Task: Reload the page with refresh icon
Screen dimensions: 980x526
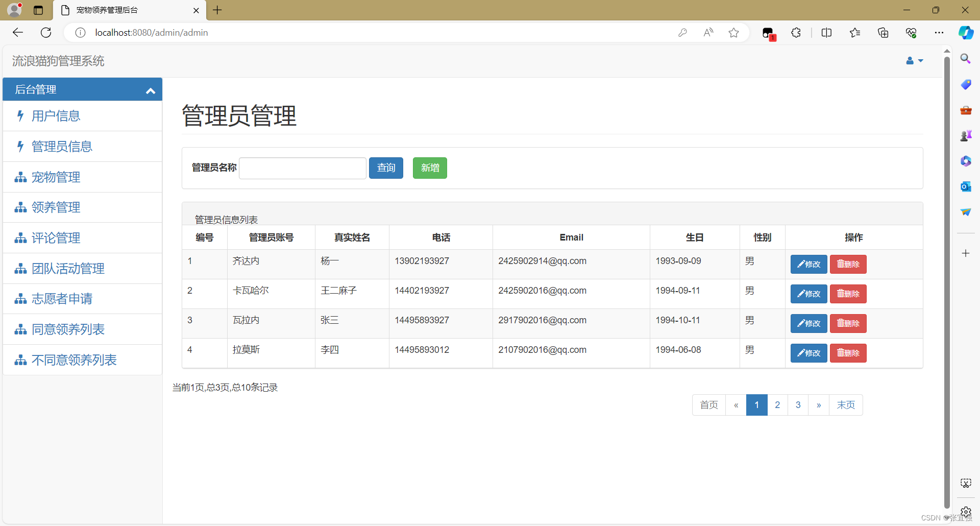Action: coord(46,33)
